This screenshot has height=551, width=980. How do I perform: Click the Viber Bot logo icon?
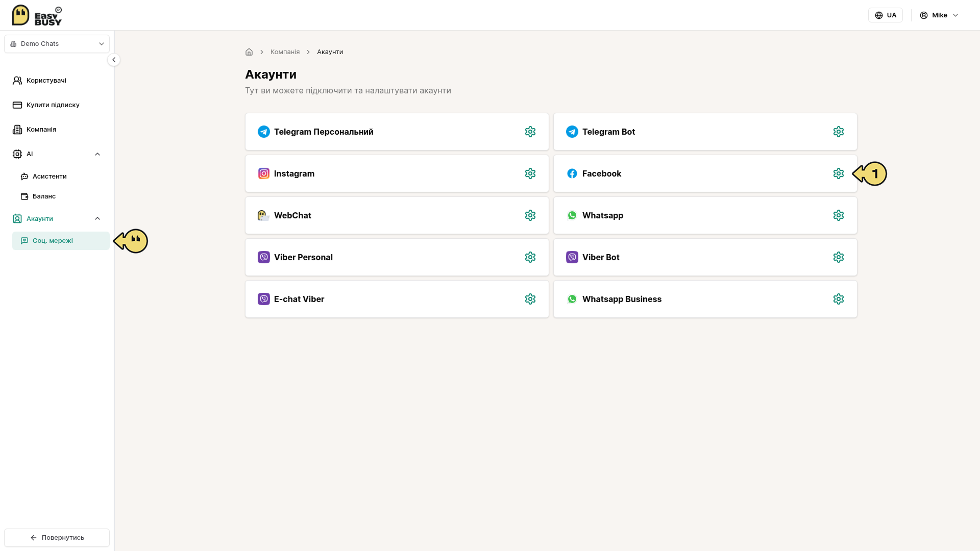click(572, 257)
